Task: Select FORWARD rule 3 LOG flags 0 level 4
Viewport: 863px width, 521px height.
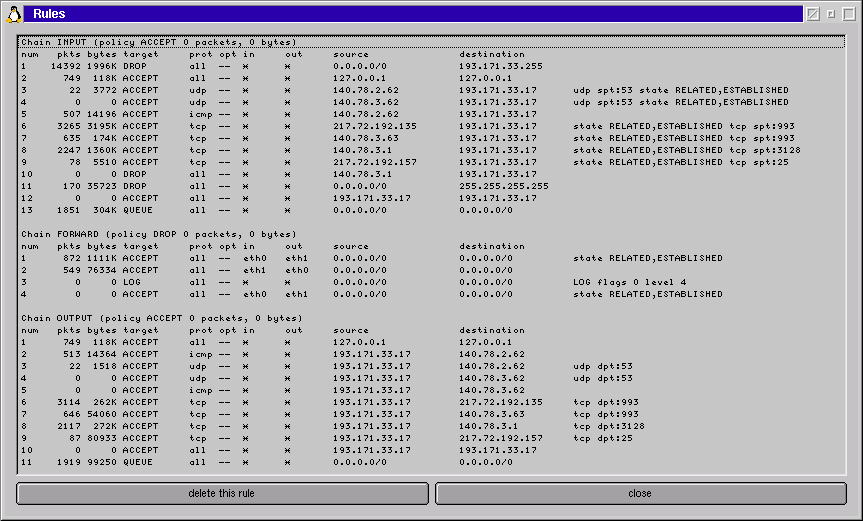Action: pyautogui.click(x=432, y=282)
